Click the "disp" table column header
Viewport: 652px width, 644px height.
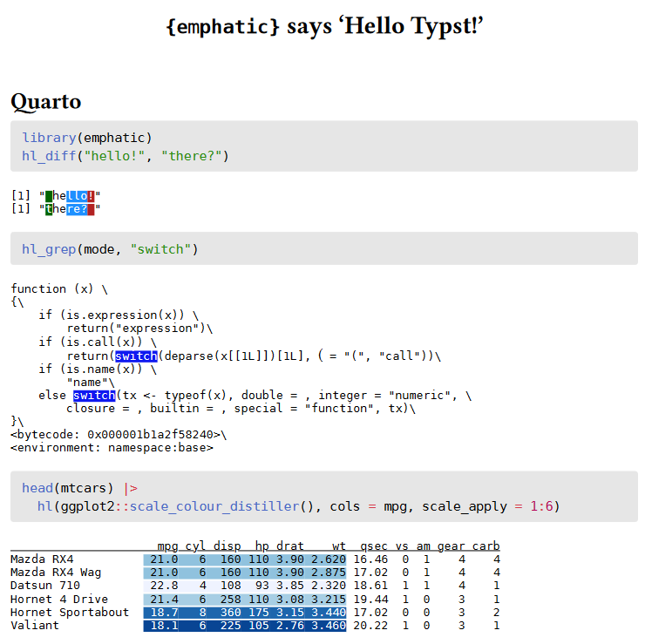[x=227, y=546]
